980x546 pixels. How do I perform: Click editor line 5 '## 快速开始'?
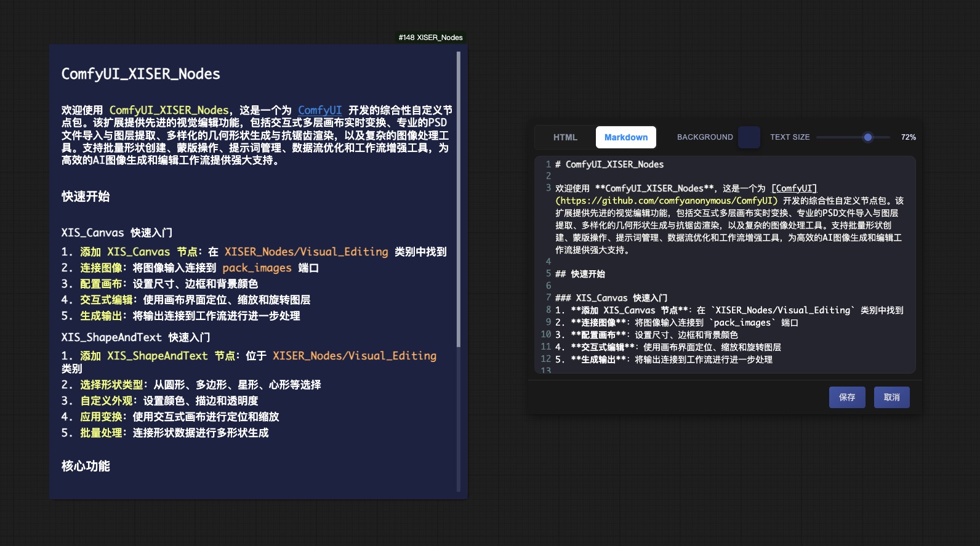580,274
